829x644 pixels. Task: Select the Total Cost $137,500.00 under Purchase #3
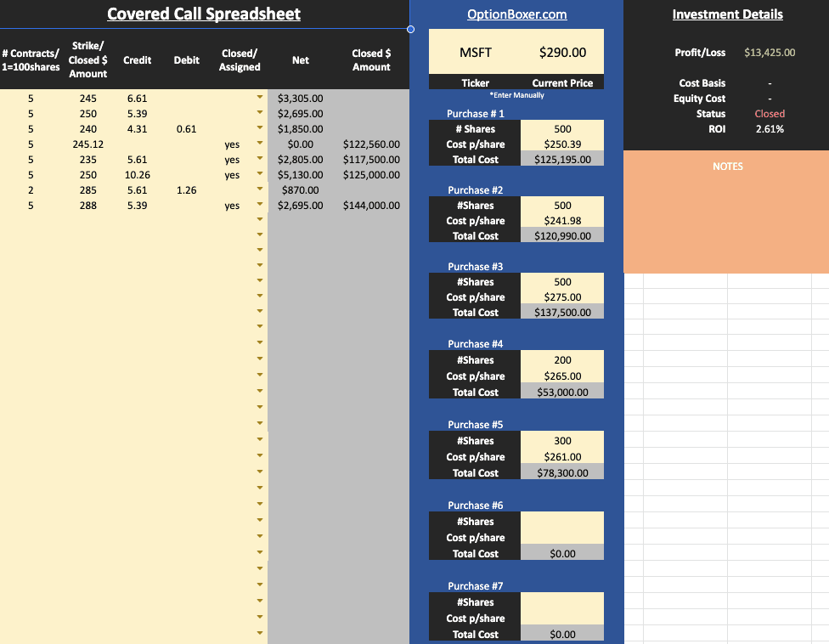click(x=561, y=312)
